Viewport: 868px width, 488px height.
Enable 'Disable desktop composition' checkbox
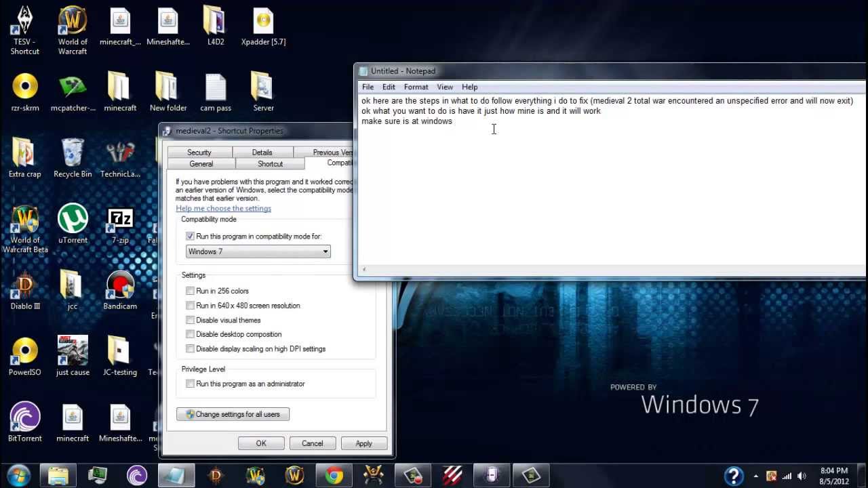tap(190, 334)
